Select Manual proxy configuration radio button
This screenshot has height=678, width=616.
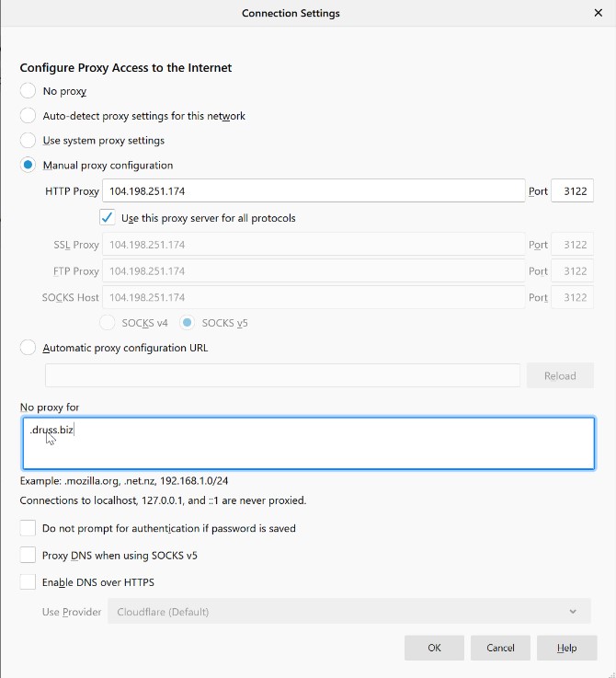(x=28, y=166)
